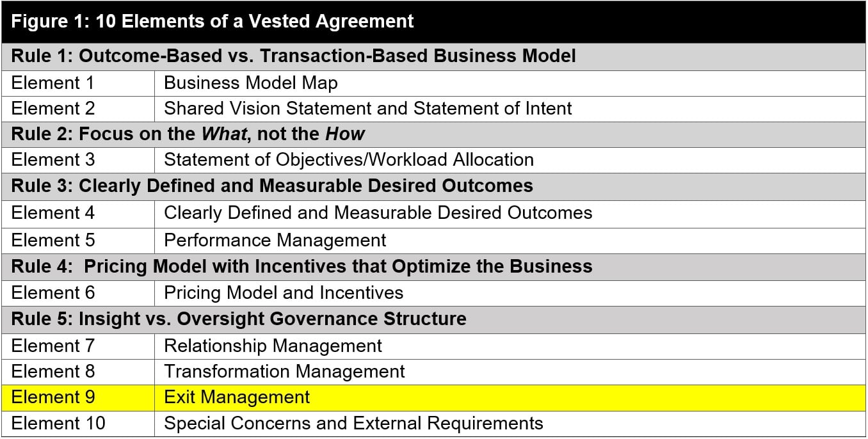The image size is (868, 439).
Task: Select Special Concerns and External Requirements text
Action: coord(353,424)
